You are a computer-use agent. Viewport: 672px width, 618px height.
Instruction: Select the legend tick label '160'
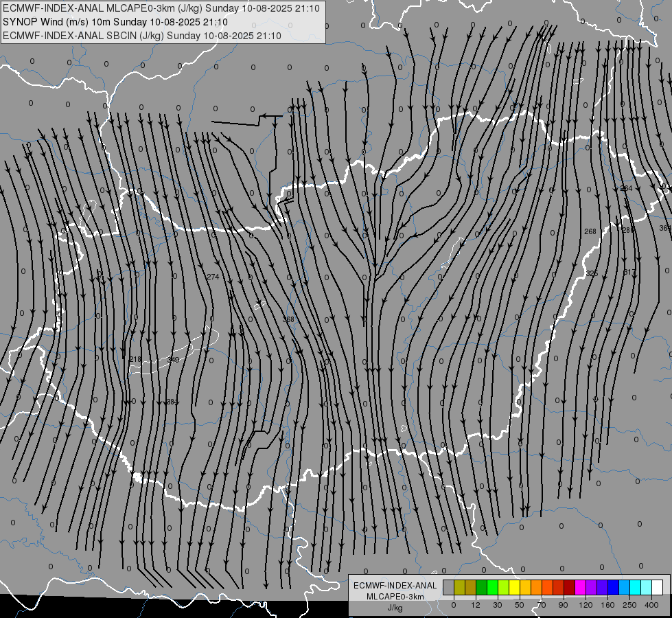tap(608, 605)
